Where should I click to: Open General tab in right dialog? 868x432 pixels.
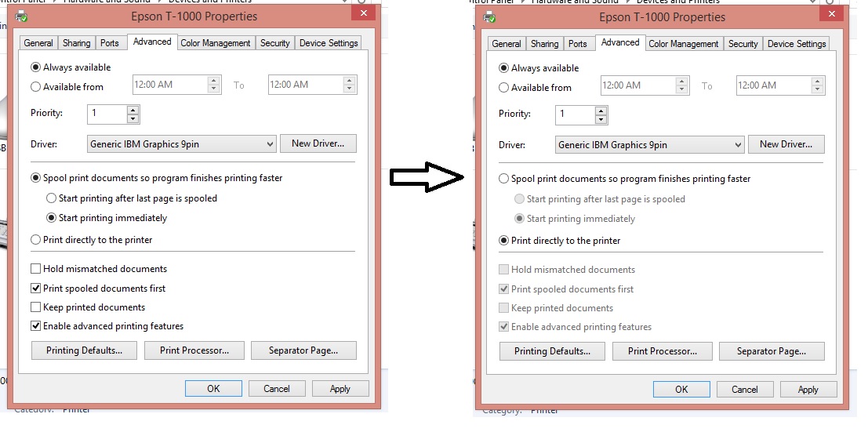click(507, 44)
